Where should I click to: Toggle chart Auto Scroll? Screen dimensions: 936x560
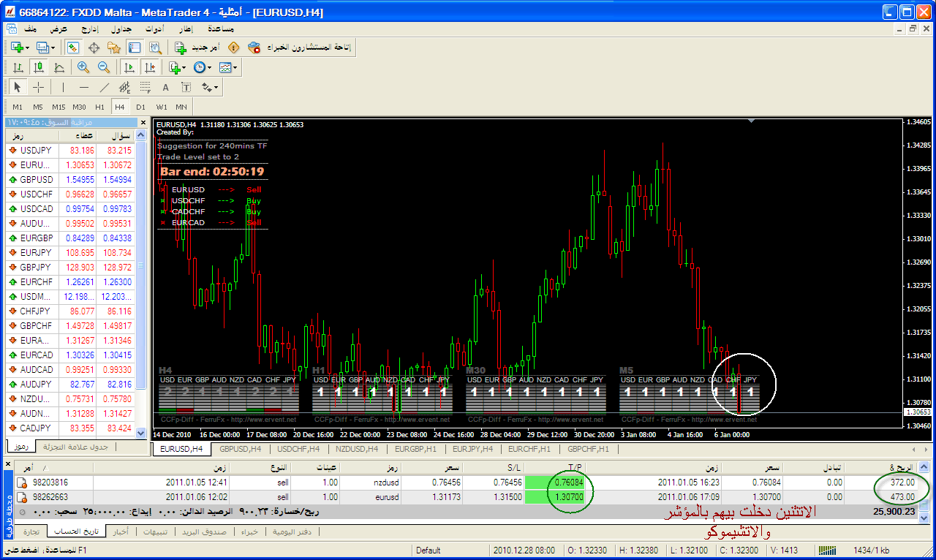pos(129,67)
